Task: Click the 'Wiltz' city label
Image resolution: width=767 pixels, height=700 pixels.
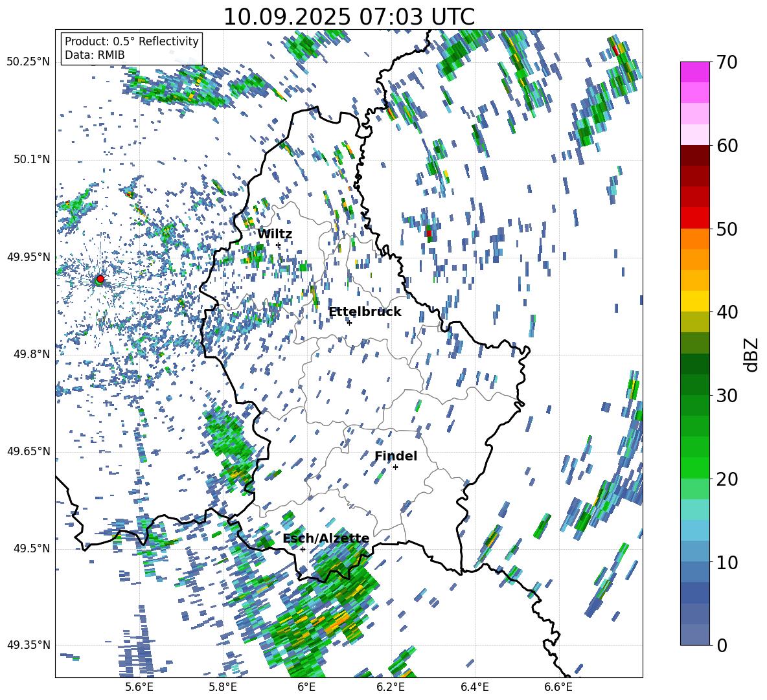Action: [x=275, y=234]
